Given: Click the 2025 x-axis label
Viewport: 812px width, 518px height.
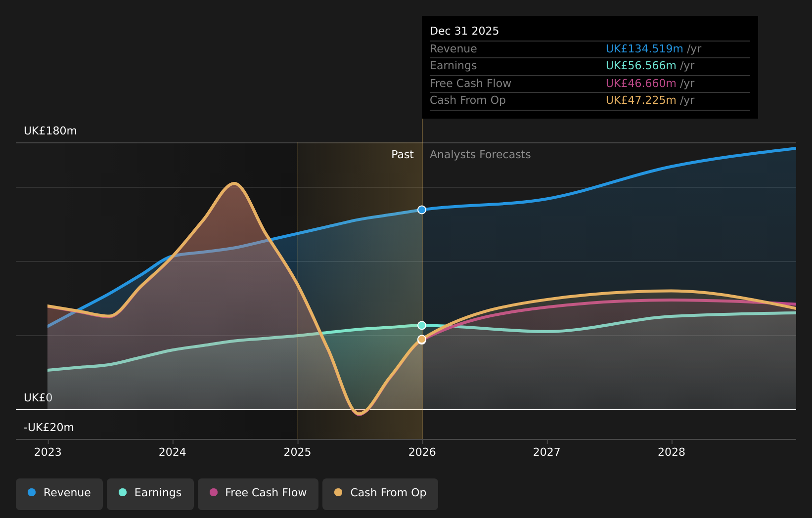Looking at the screenshot, I should click(298, 452).
